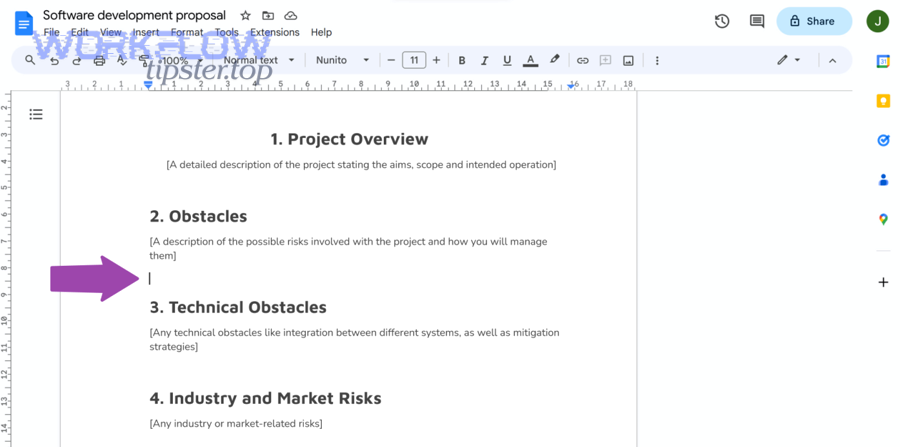Viewport: 900px width, 447px height.
Task: Insert a link
Action: tap(583, 60)
